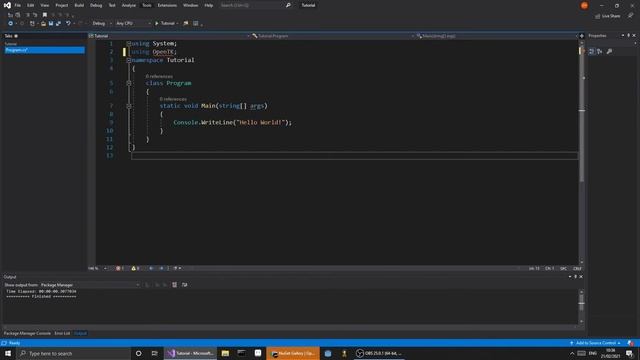Open the Test menu

pos(112,5)
